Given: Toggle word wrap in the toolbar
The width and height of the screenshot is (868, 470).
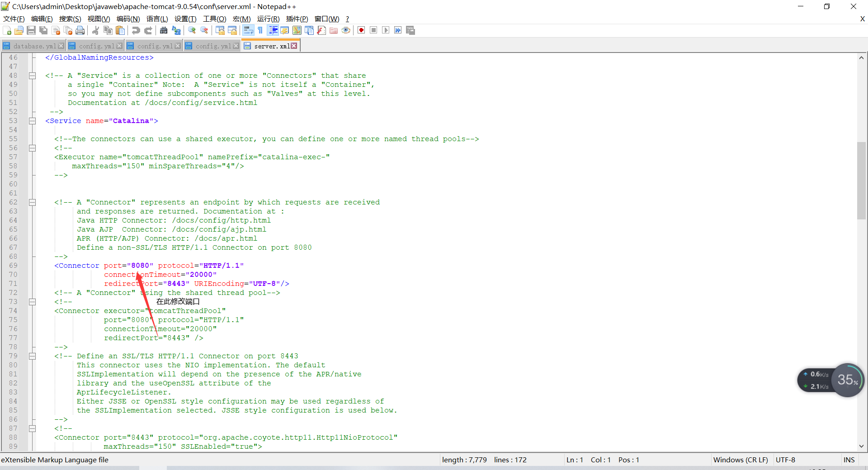Looking at the screenshot, I should [248, 30].
